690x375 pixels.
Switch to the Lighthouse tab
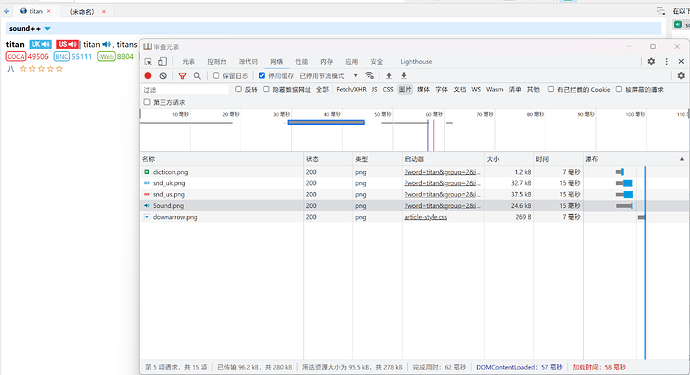click(x=416, y=62)
